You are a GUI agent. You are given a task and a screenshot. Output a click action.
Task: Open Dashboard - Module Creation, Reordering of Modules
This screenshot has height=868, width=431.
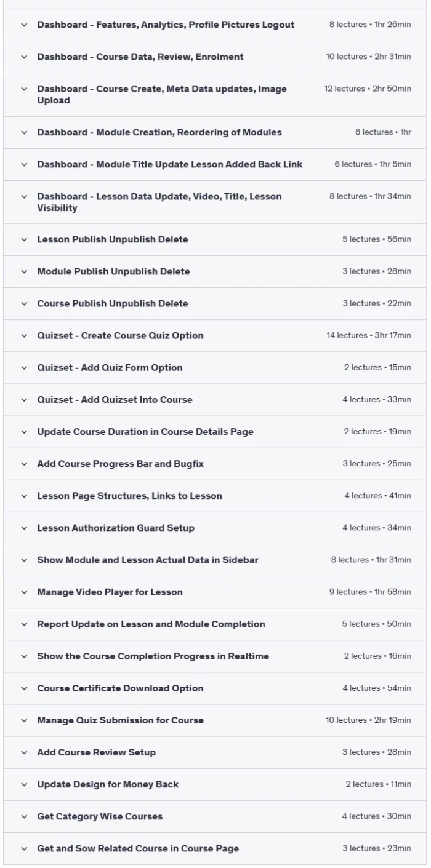point(214,132)
